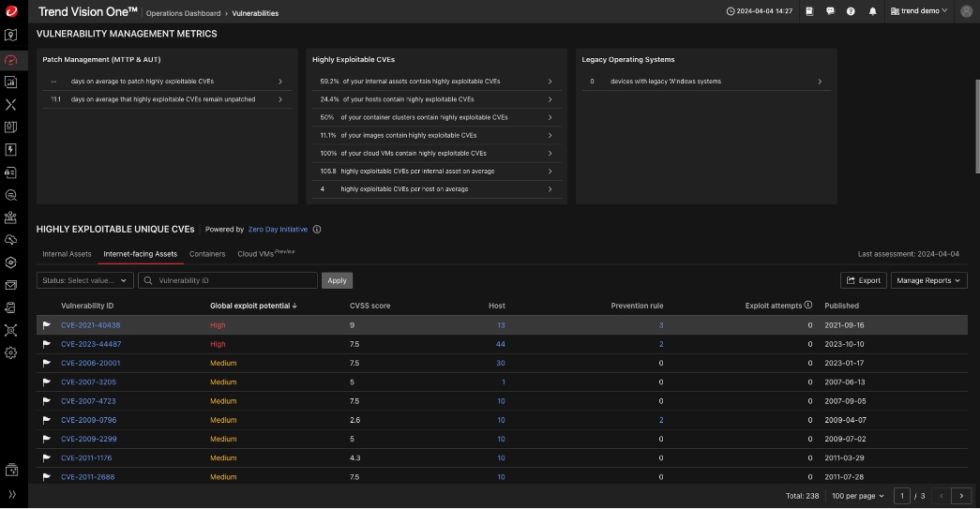Viewport: 980px width, 509px height.
Task: Open the feedback chat icon
Action: tap(830, 11)
